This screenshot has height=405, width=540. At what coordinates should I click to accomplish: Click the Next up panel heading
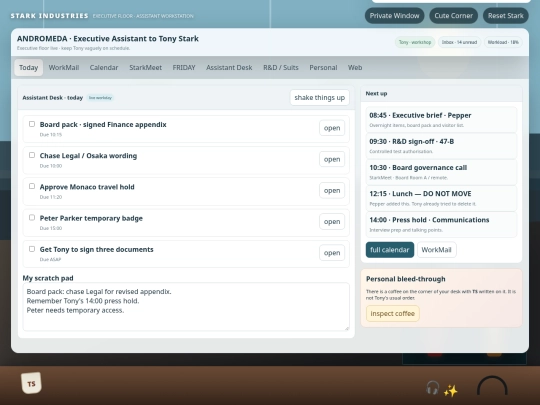click(376, 93)
